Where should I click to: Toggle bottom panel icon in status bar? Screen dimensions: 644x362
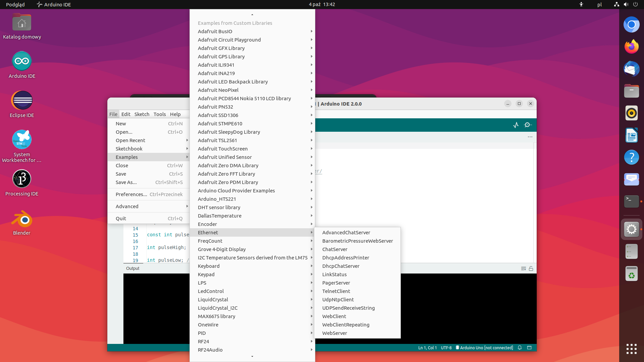pyautogui.click(x=529, y=348)
